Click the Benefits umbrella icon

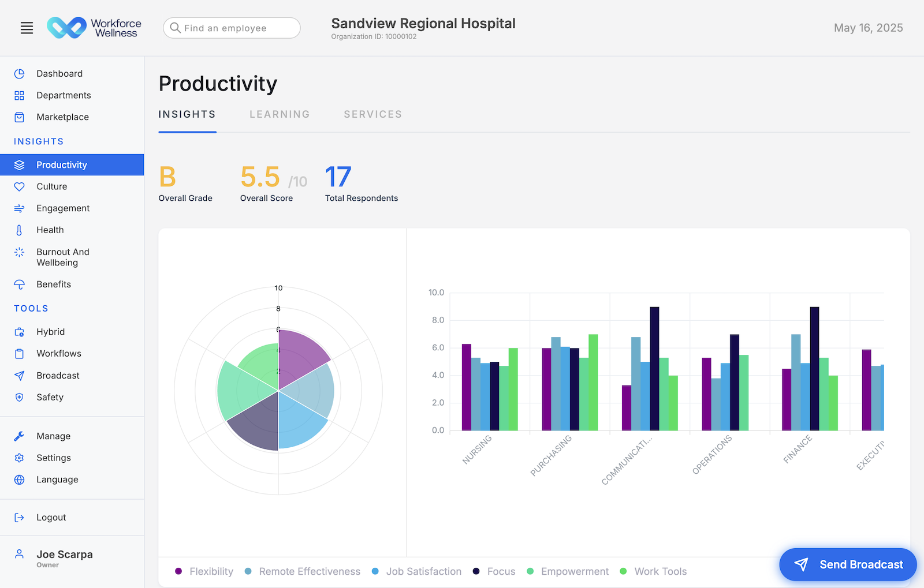point(19,284)
